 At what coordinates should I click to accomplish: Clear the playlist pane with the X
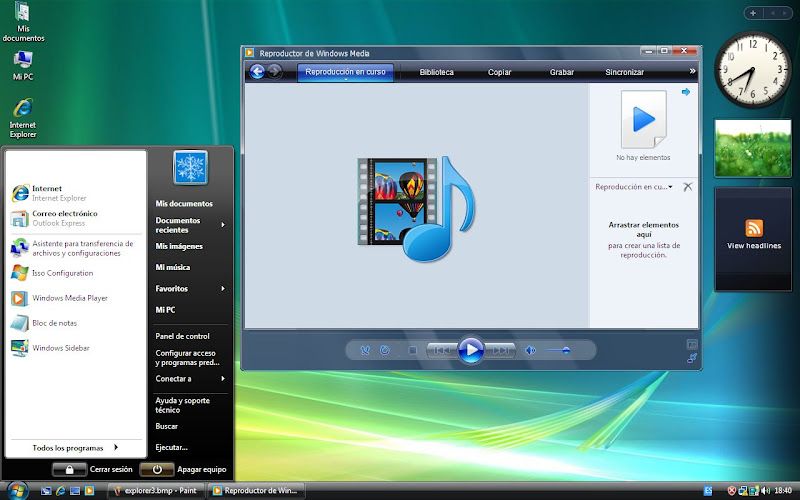click(688, 187)
